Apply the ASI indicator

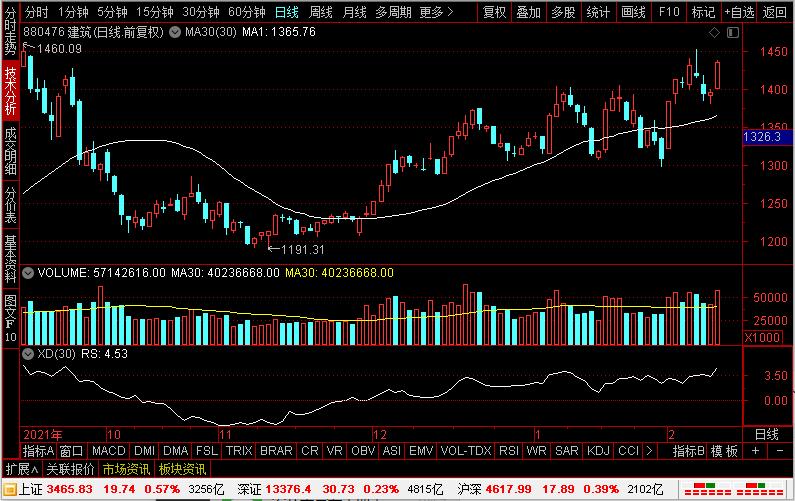(391, 451)
